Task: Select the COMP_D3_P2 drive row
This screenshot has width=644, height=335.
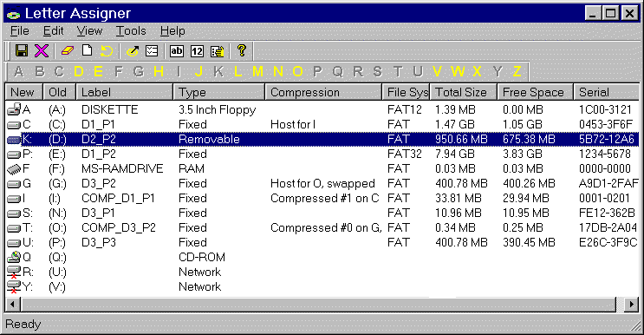Action: click(322, 227)
